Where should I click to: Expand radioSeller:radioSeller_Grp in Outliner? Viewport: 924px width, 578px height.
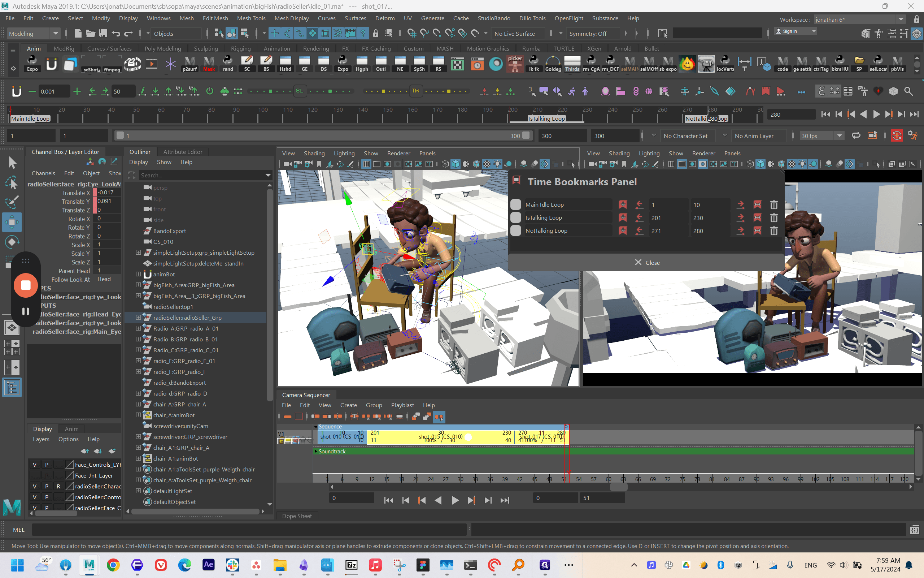point(138,317)
